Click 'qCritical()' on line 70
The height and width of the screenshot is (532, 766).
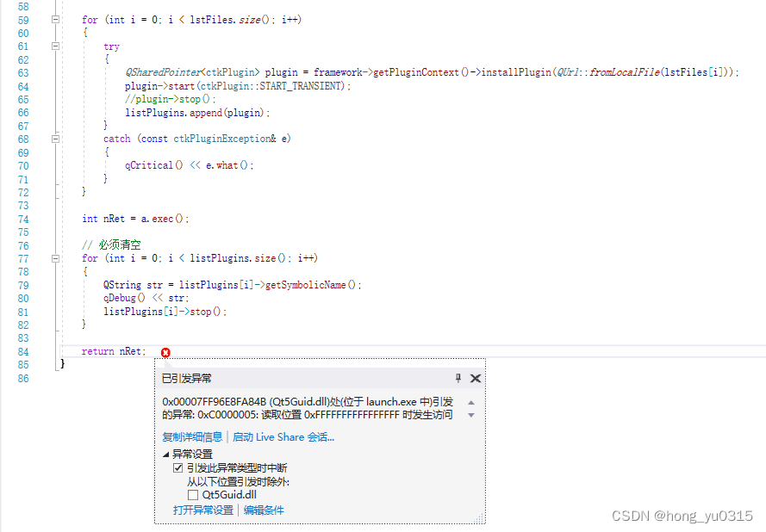point(154,165)
